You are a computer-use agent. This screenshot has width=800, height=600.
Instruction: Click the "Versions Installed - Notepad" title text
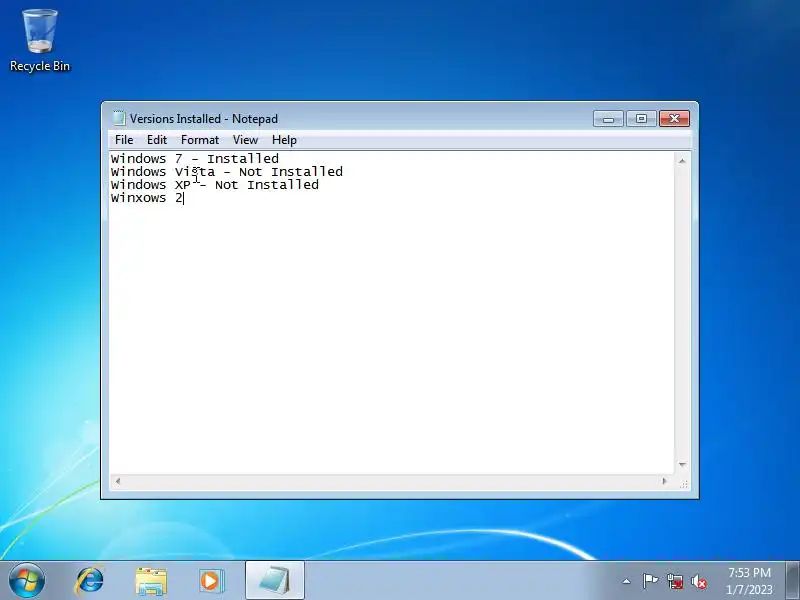(x=204, y=119)
